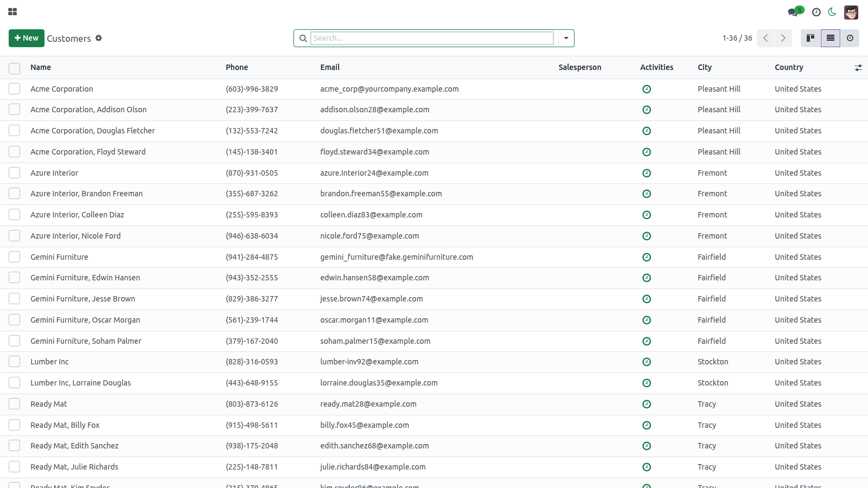Go to previous page of records
The width and height of the screenshot is (868, 488).
[x=765, y=38]
